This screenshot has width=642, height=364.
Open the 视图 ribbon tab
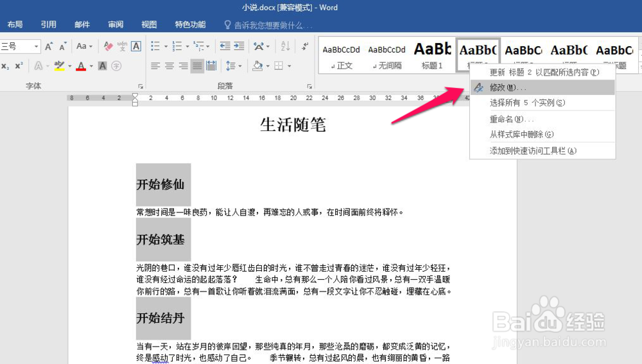click(x=149, y=24)
